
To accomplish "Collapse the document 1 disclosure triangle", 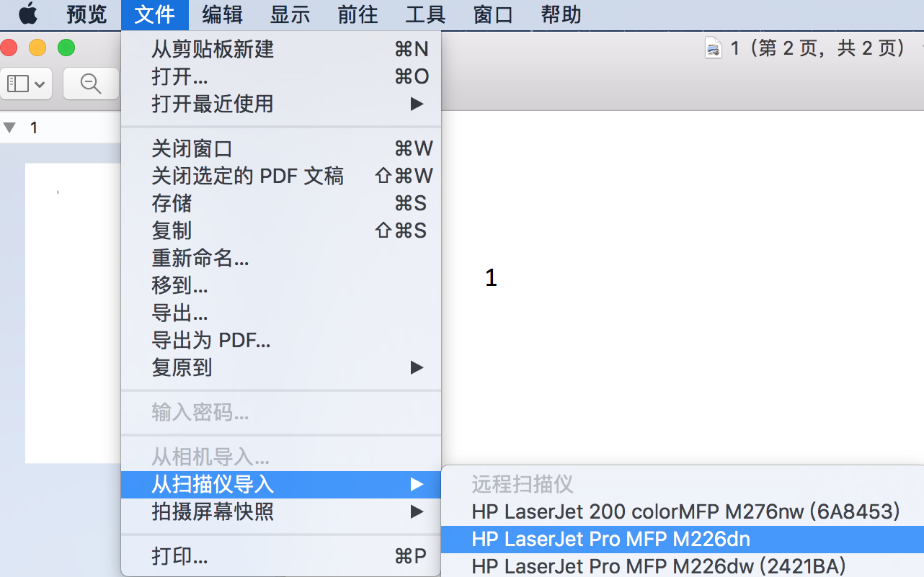I will [x=9, y=128].
